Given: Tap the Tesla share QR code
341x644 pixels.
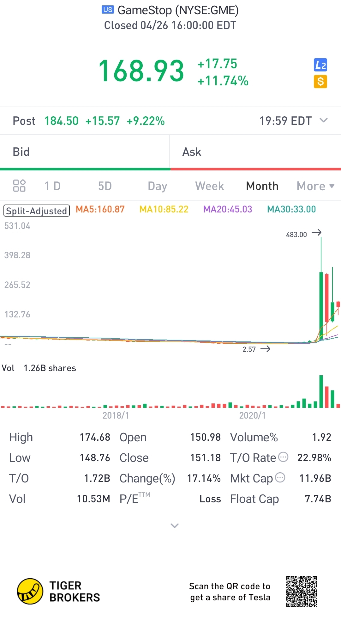Looking at the screenshot, I should coord(302,592).
